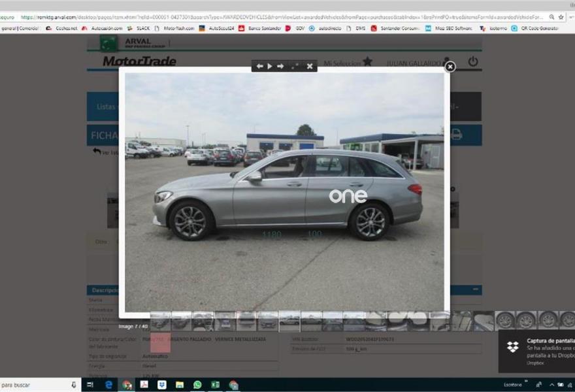Go to previous image in lightbox
This screenshot has width=575, height=392.
(x=259, y=66)
